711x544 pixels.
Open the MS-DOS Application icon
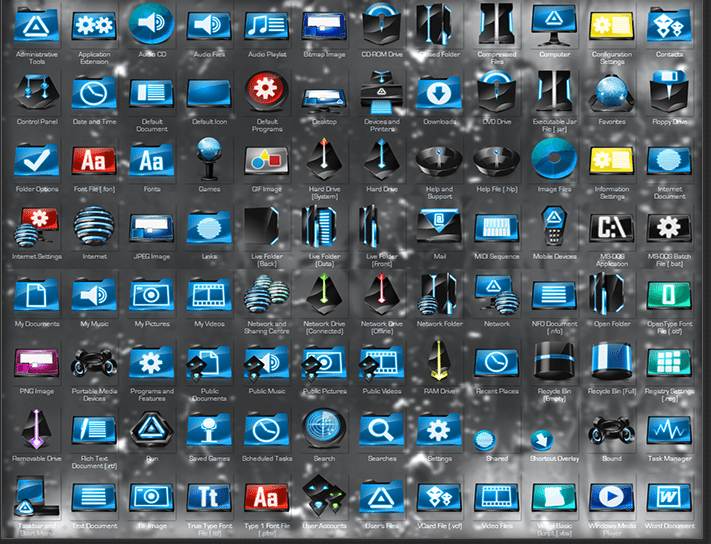(x=612, y=227)
